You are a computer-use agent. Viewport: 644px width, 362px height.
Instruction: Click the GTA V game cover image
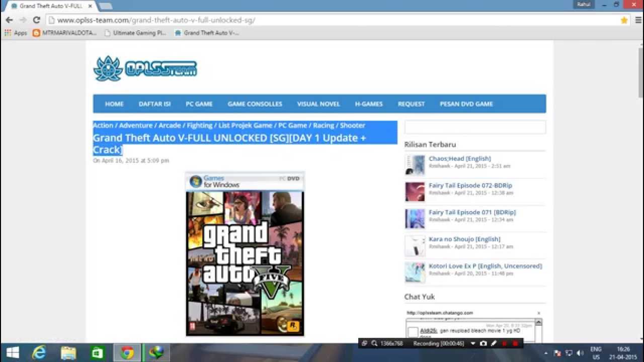(x=245, y=254)
